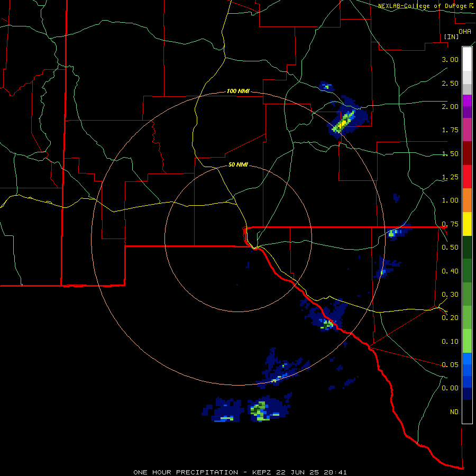
Task: Select the 1.50 legend value
Action: [x=450, y=153]
